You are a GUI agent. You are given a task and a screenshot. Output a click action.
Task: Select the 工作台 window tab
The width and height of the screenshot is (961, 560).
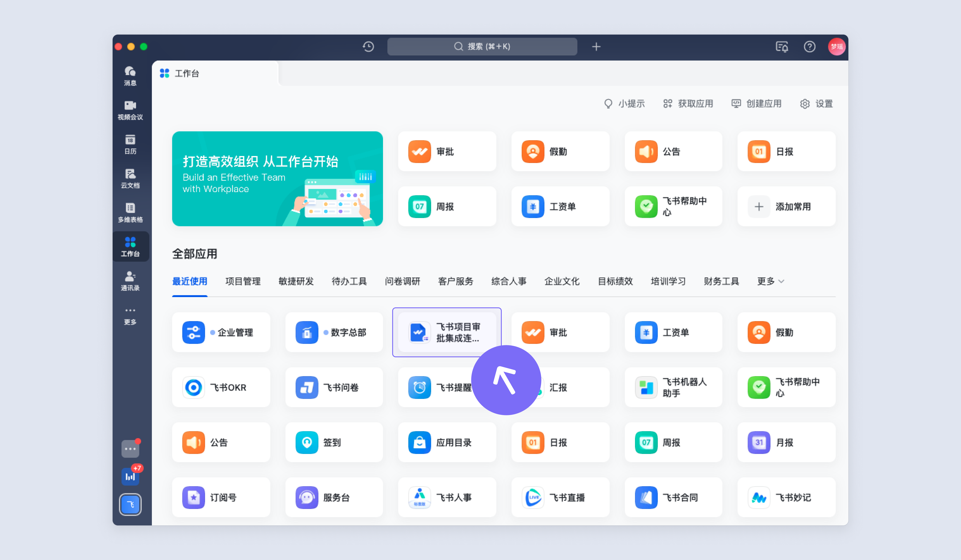[215, 73]
